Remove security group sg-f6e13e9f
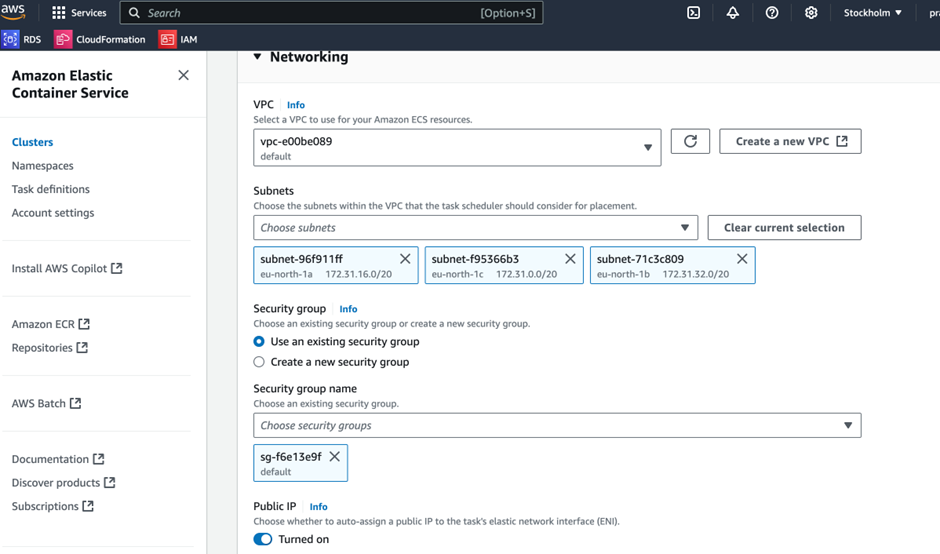Viewport: 940px width, 554px height. pos(335,456)
